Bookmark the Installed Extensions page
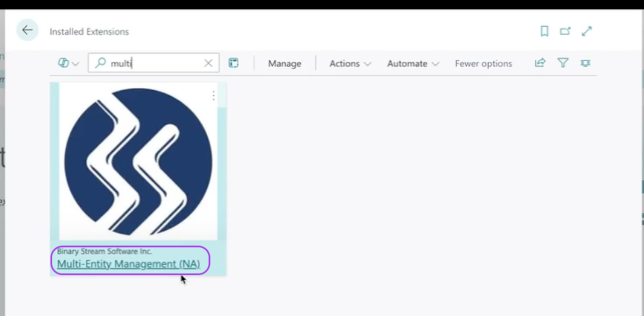Screen dimensions: 644x316 [544, 31]
